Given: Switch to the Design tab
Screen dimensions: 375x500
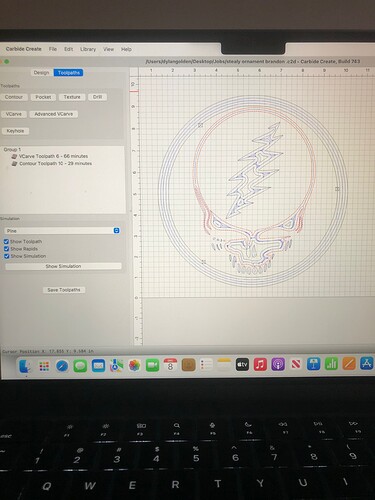Looking at the screenshot, I should tap(41, 73).
